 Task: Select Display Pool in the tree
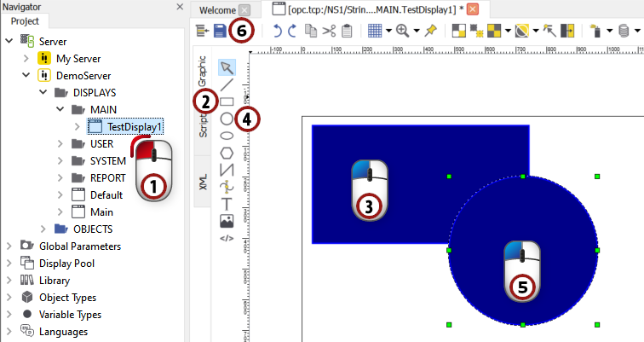click(66, 263)
